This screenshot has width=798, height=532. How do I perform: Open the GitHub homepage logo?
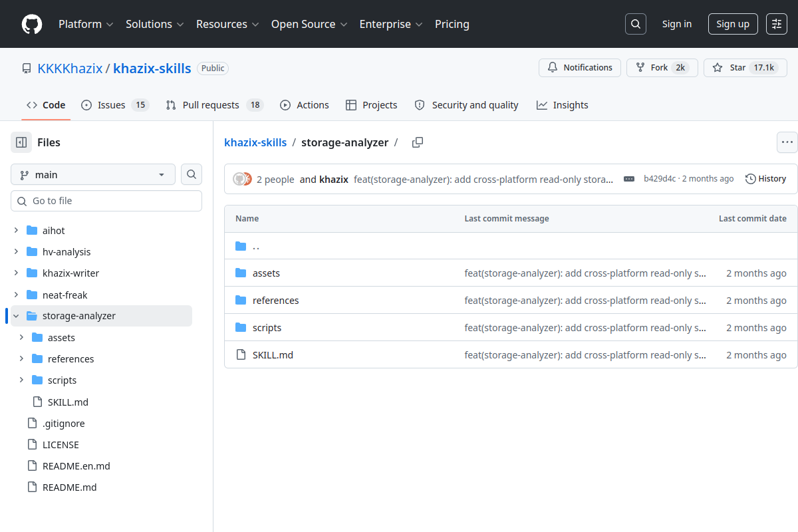point(32,24)
